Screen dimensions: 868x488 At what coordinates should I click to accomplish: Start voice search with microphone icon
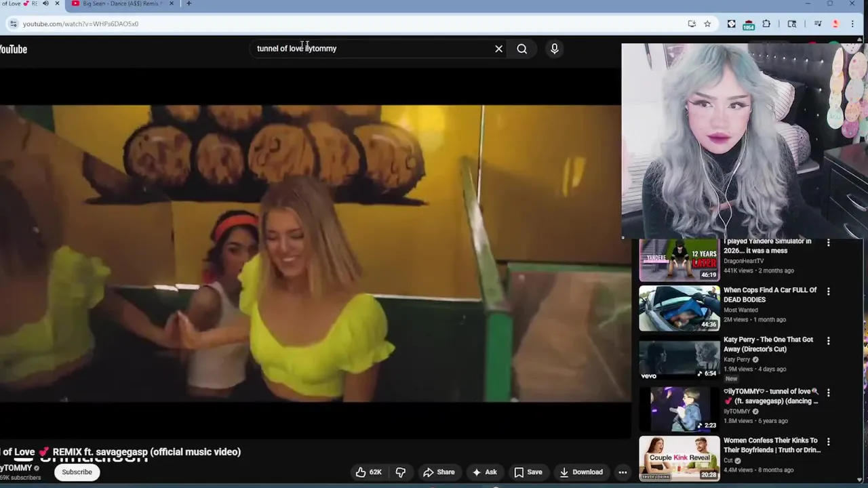(x=554, y=49)
